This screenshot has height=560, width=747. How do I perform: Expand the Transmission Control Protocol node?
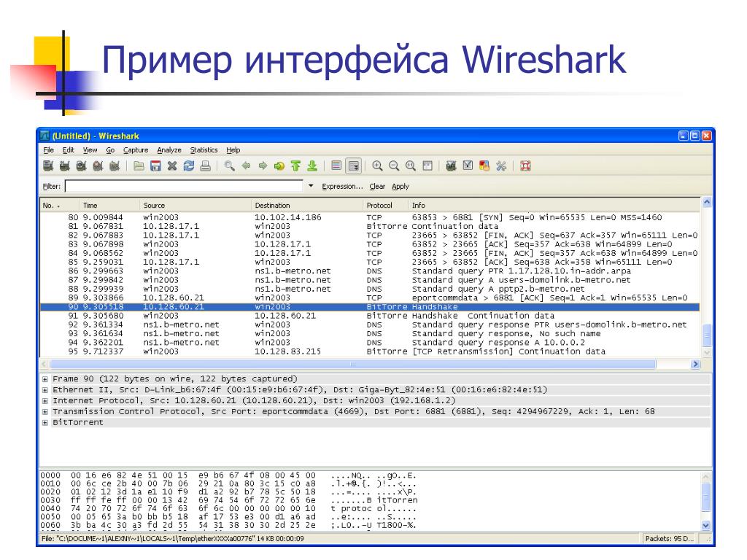coord(44,412)
